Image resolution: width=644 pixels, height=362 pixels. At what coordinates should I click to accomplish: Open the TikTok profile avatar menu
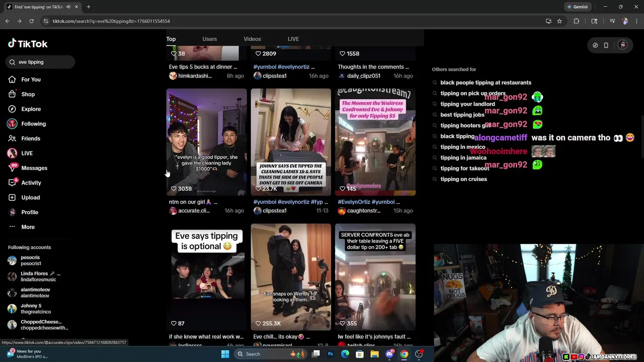tap(622, 45)
